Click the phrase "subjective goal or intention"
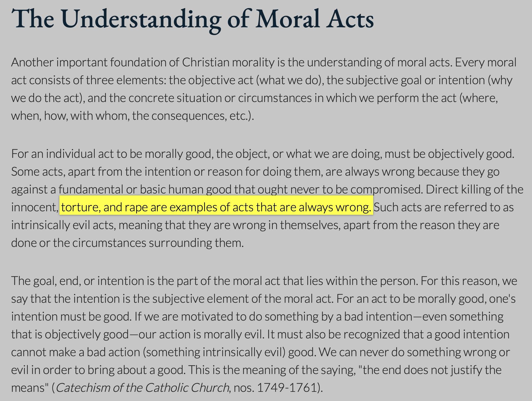 [415, 80]
